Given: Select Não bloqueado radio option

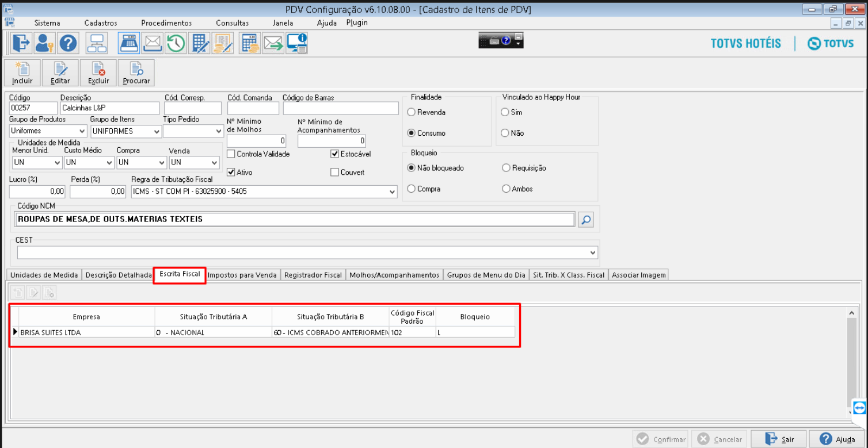Looking at the screenshot, I should (x=411, y=168).
